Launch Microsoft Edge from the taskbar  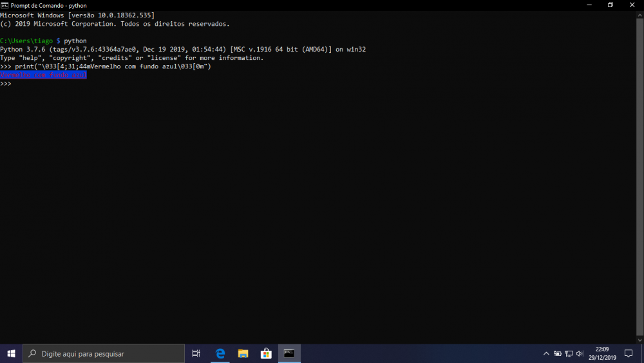click(x=220, y=353)
